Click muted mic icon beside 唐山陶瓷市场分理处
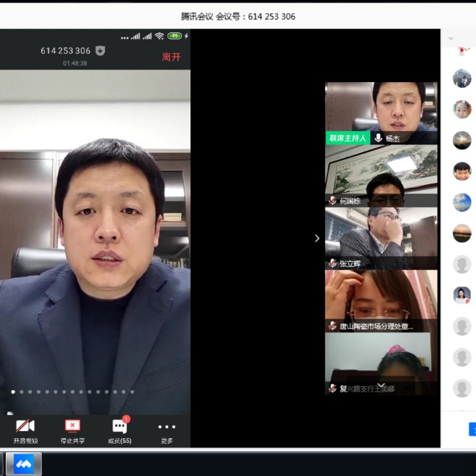This screenshot has width=476, height=476. click(x=333, y=326)
